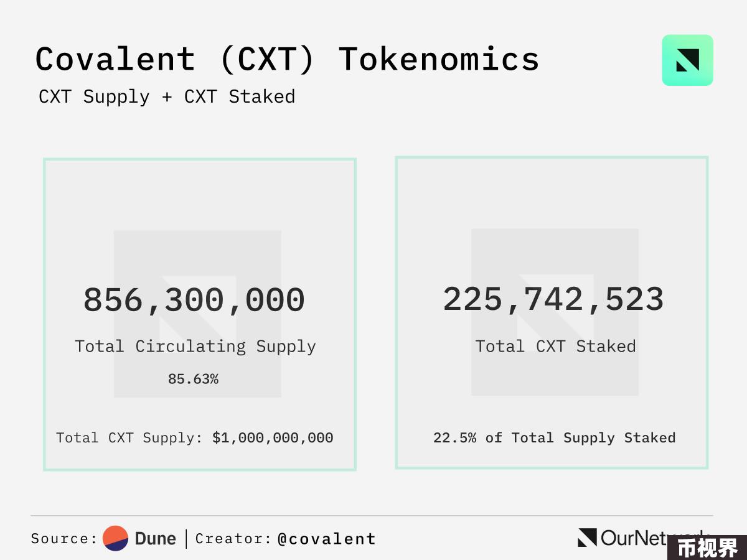This screenshot has width=747, height=560.
Task: Click the 85.63% percentage text
Action: click(x=193, y=379)
